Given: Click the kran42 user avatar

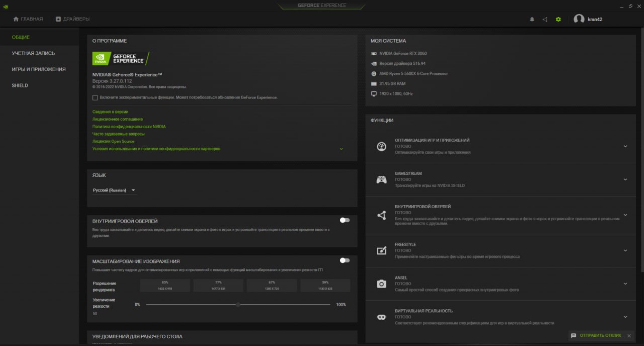Looking at the screenshot, I should pyautogui.click(x=579, y=19).
